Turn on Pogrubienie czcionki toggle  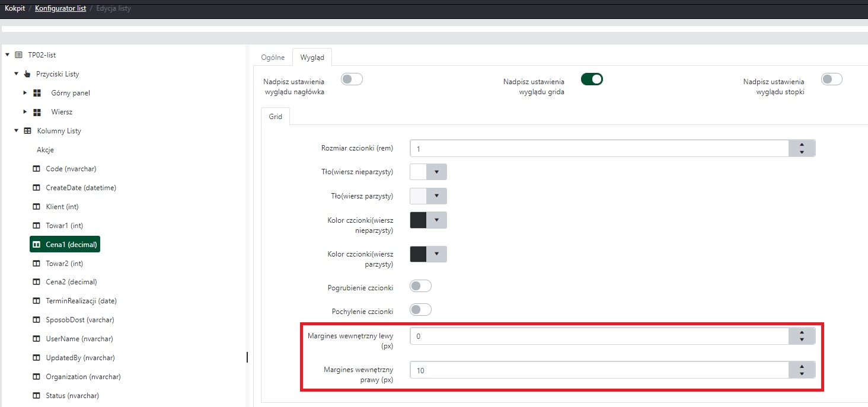tap(420, 286)
